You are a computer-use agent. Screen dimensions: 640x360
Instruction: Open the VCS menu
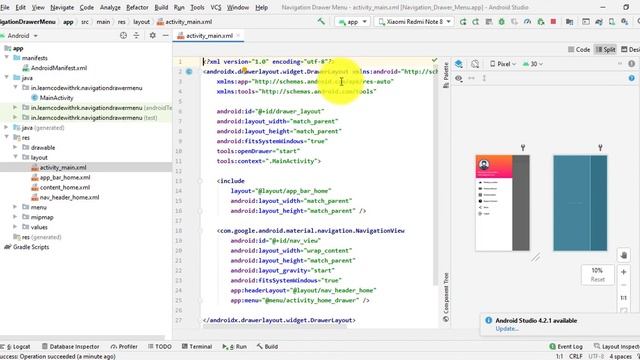point(216,7)
